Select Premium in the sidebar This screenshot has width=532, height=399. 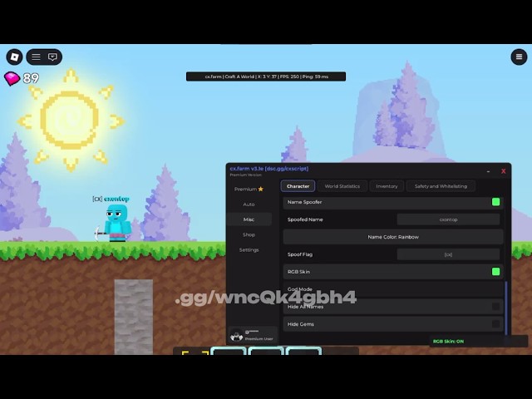pyautogui.click(x=249, y=189)
